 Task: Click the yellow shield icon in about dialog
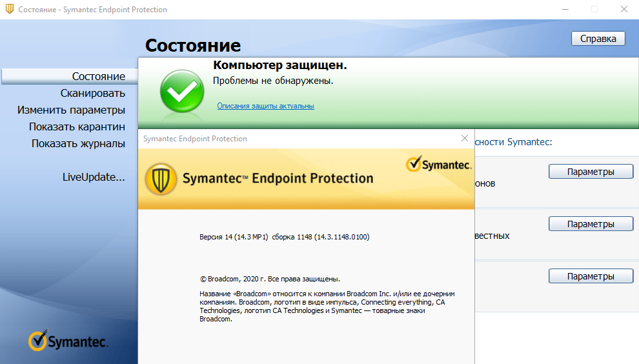click(161, 179)
